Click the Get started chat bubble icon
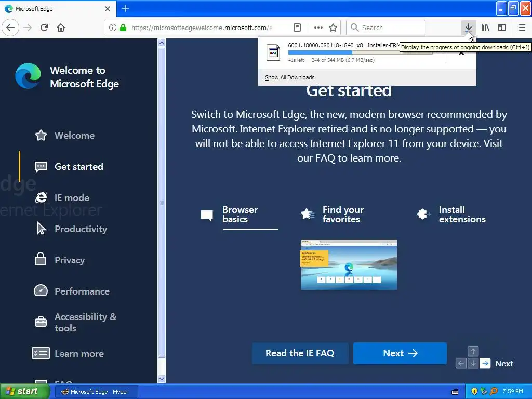Screen dimensions: 532x399 pos(41,167)
